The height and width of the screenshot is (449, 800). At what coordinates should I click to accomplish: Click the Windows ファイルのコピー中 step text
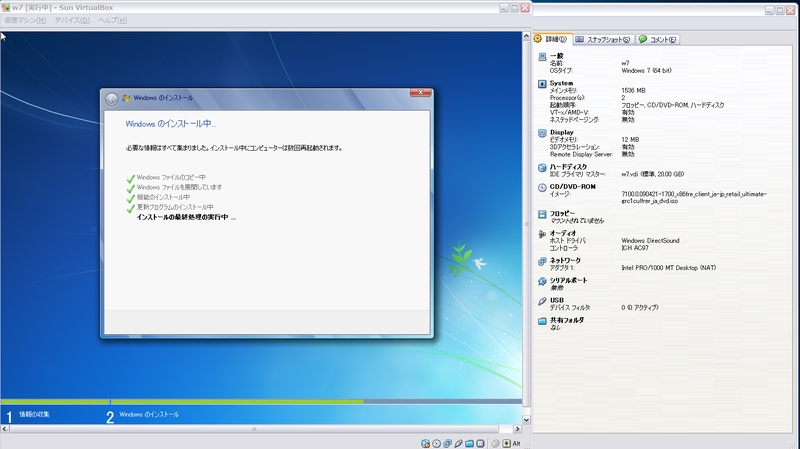click(171, 178)
